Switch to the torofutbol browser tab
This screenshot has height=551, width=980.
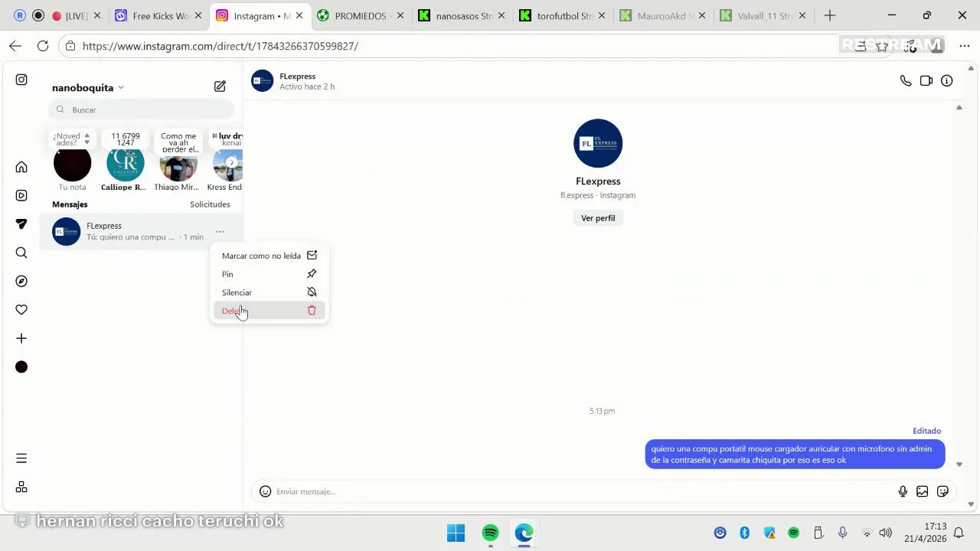(x=563, y=15)
